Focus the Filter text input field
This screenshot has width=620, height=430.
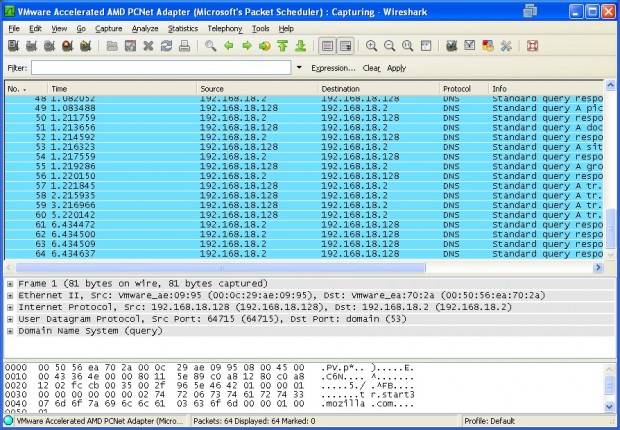pyautogui.click(x=161, y=68)
